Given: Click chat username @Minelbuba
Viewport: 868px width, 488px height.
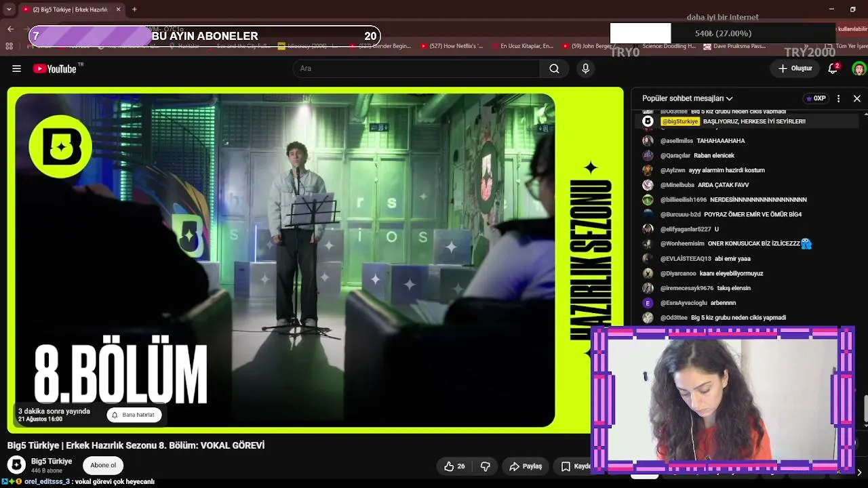Looking at the screenshot, I should [x=677, y=185].
